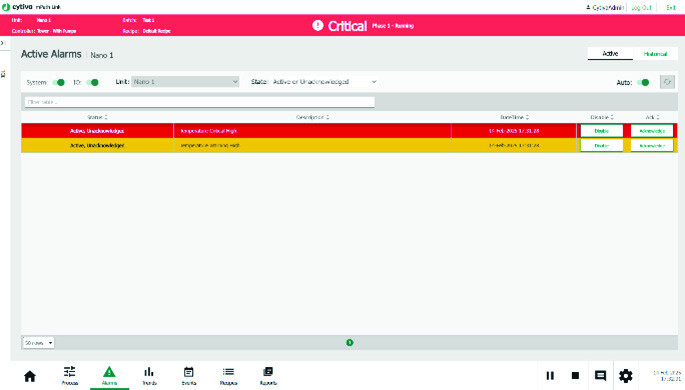Viewport: 685px width, 390px height.
Task: Sort by the Ack column
Action: pos(652,117)
